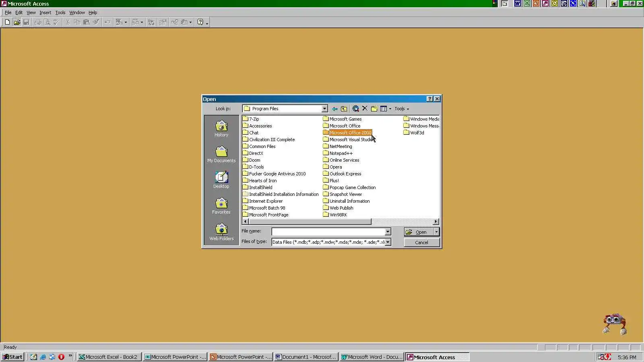Click the Search the Web icon
644x362 pixels.
(355, 109)
